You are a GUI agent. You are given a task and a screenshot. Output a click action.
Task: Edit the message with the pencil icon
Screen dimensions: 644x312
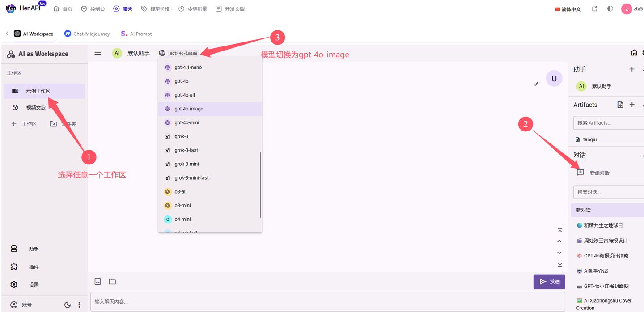(x=537, y=84)
